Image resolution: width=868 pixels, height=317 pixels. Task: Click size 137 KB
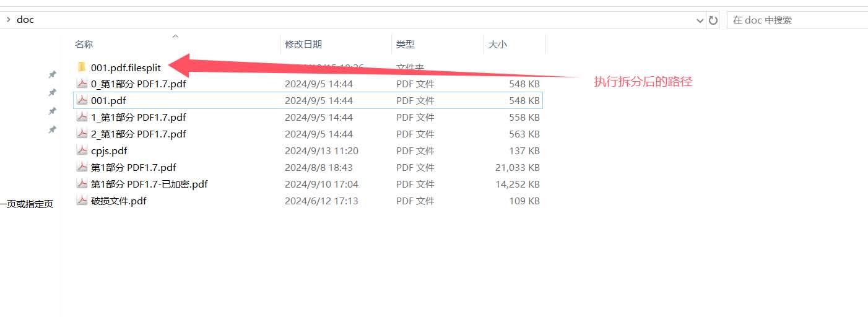point(524,150)
